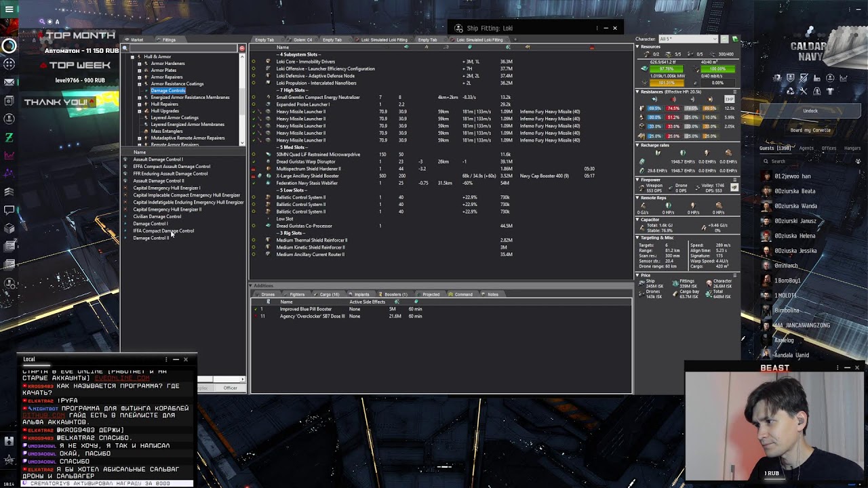Open the Firepower section options menu
Screen dimensions: 868x488
coord(736,180)
